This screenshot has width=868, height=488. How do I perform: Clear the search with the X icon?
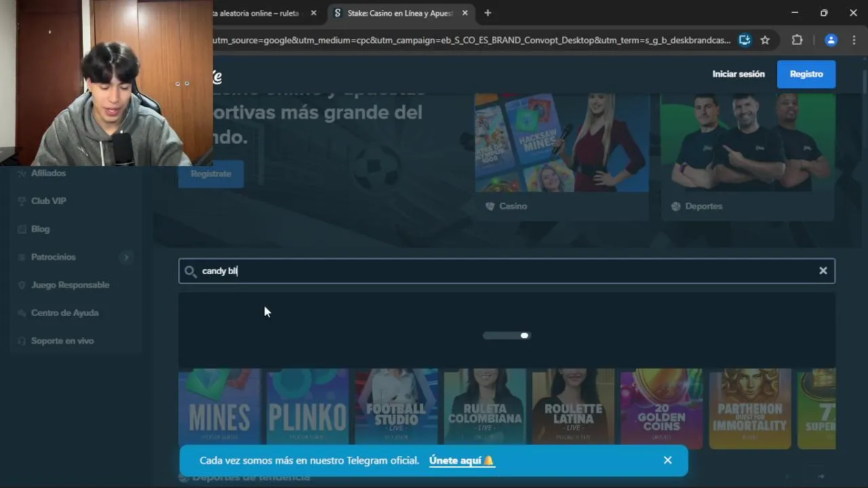823,270
